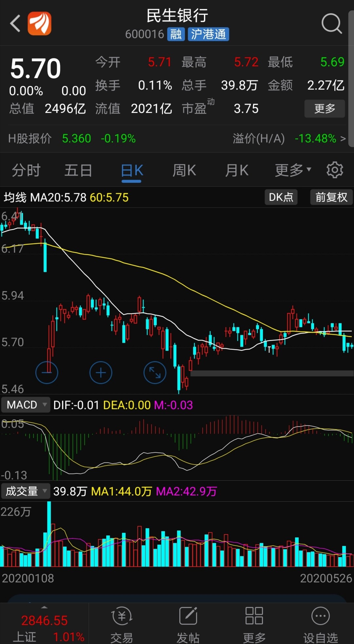Open H/A premium details arrow

[343, 139]
